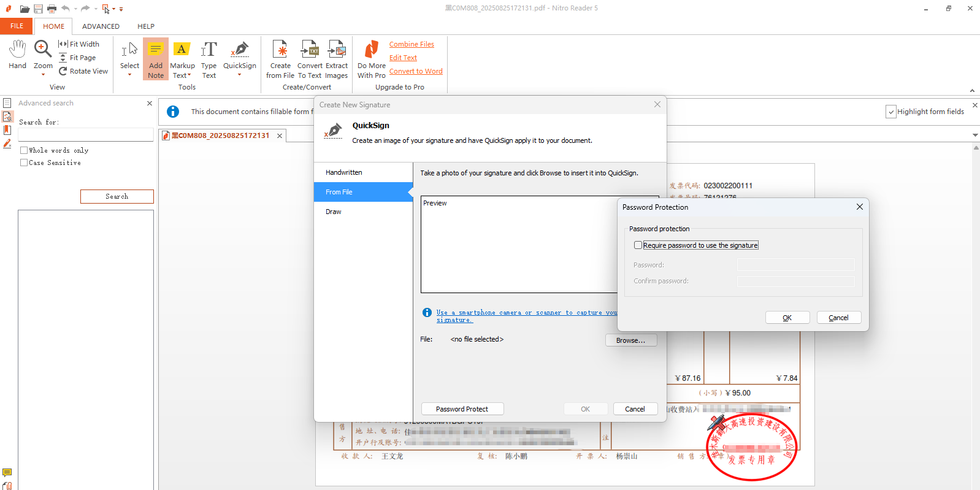Expand the Zoom dropdown arrow
This screenshot has width=980, height=490.
click(x=43, y=75)
